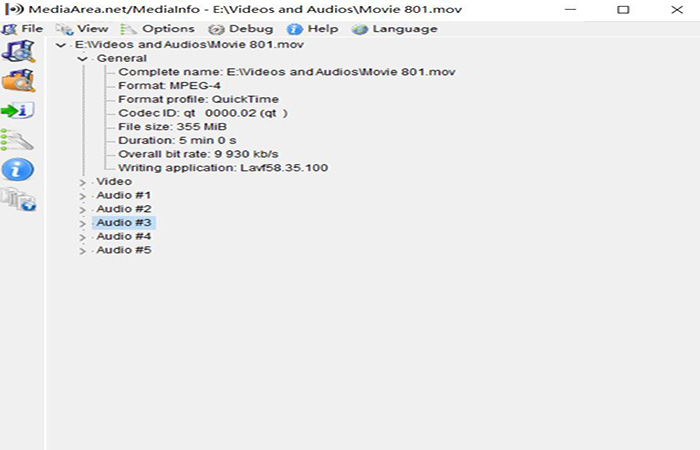Select the Audio #1 tree item

tap(124, 195)
